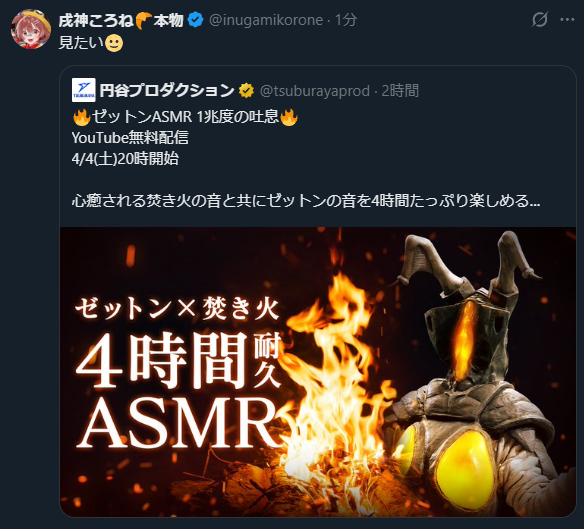Click the croissant emoji in the display name
This screenshot has width=584, height=529.
click(x=143, y=20)
